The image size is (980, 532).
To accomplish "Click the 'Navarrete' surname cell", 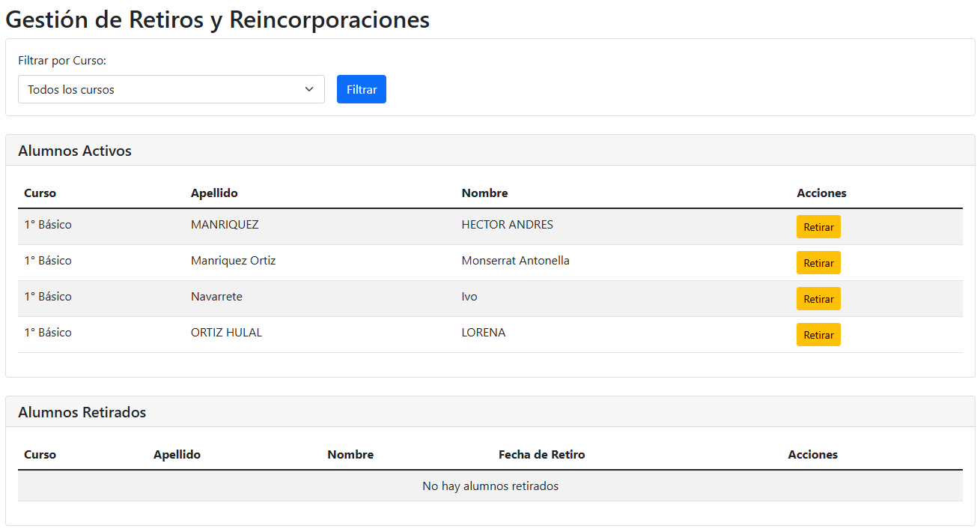I will pyautogui.click(x=216, y=297).
